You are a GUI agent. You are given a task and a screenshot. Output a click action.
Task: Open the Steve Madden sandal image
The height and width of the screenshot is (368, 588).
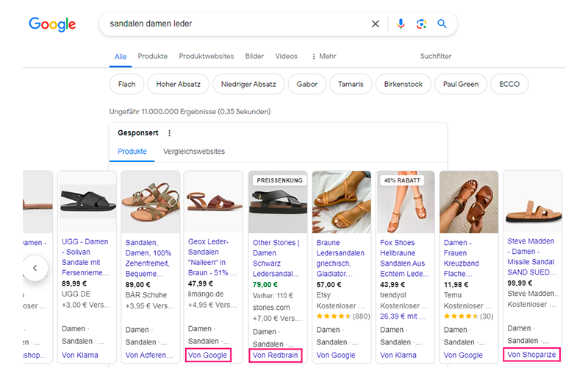click(x=532, y=201)
